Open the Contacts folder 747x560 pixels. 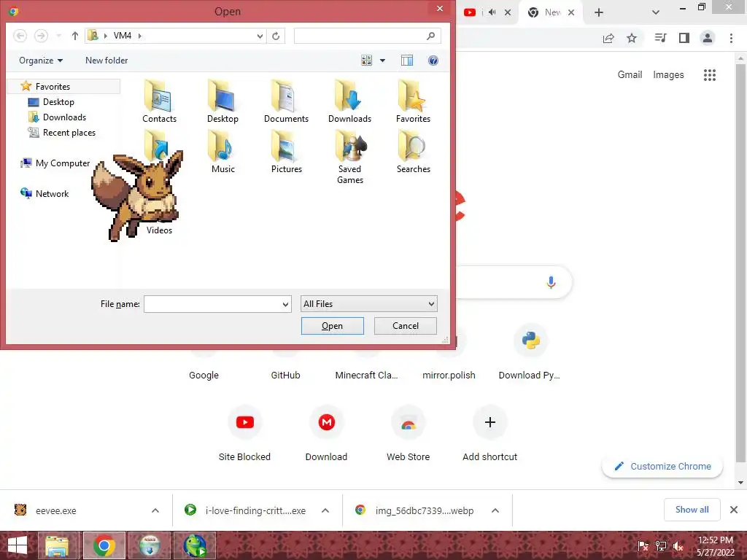tap(159, 102)
